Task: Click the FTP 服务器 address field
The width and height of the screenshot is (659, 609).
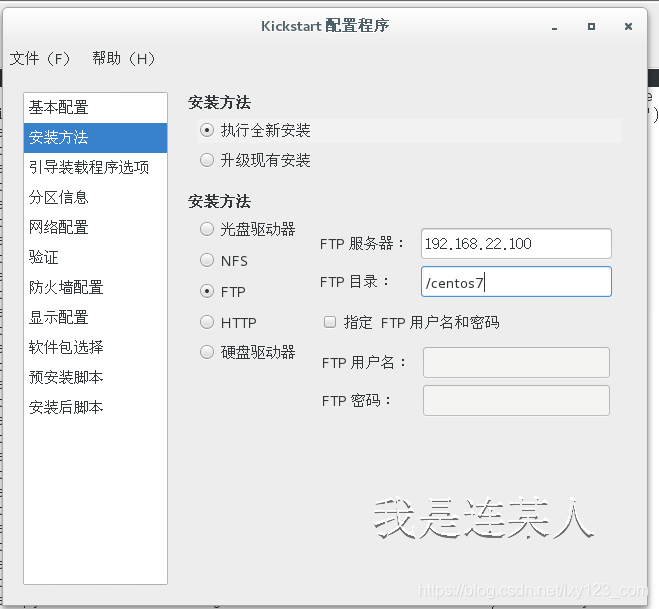Action: tap(516, 244)
